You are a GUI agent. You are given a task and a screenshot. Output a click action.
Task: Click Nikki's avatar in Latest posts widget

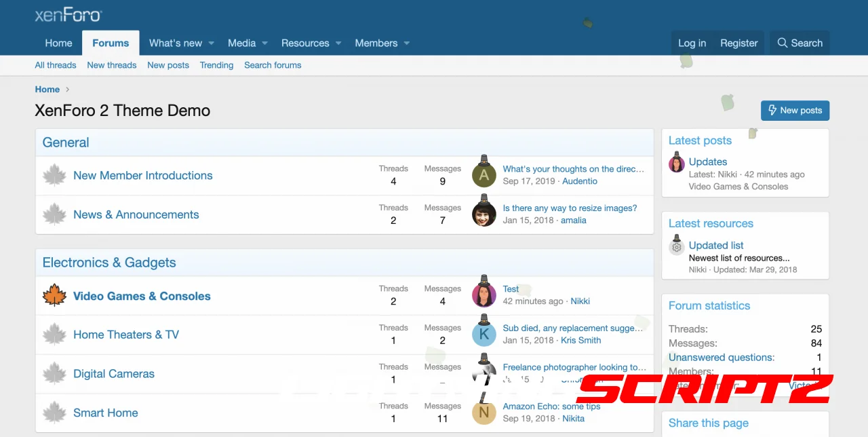pos(677,164)
